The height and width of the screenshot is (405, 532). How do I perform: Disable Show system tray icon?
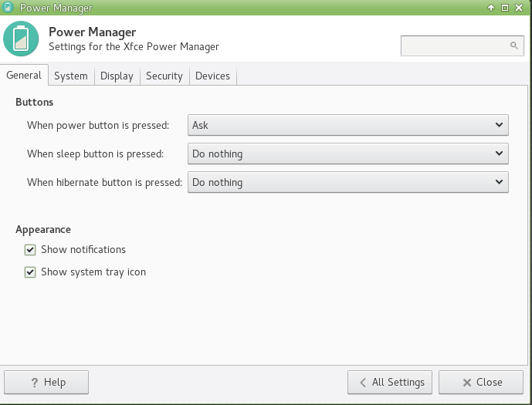(x=30, y=272)
